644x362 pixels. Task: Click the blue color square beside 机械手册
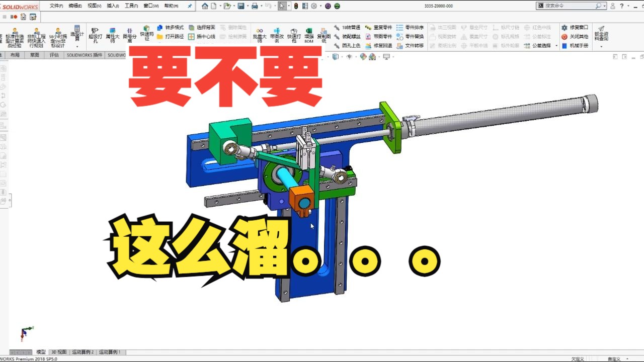tap(565, 45)
